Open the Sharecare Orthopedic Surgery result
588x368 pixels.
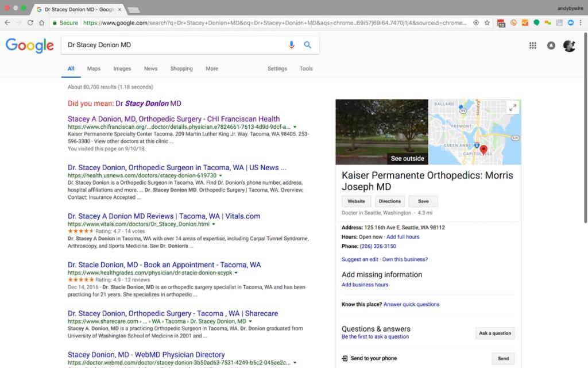pos(173,313)
